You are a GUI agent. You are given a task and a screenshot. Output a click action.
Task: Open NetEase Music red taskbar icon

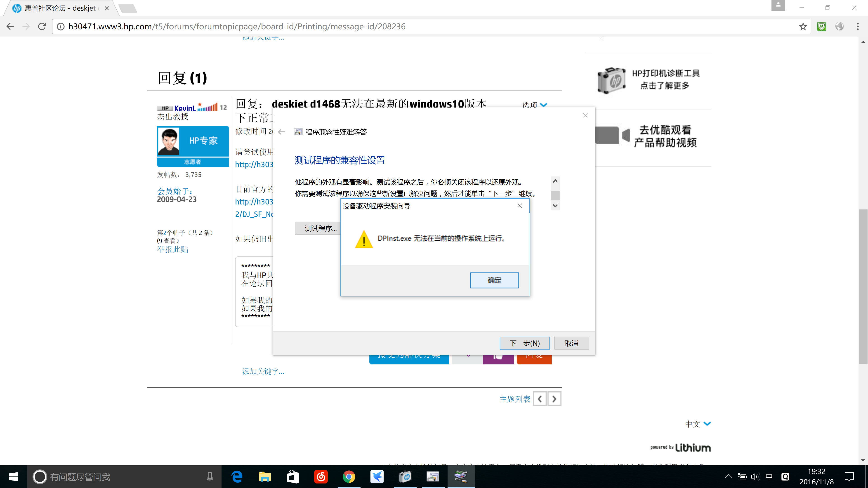(321, 477)
